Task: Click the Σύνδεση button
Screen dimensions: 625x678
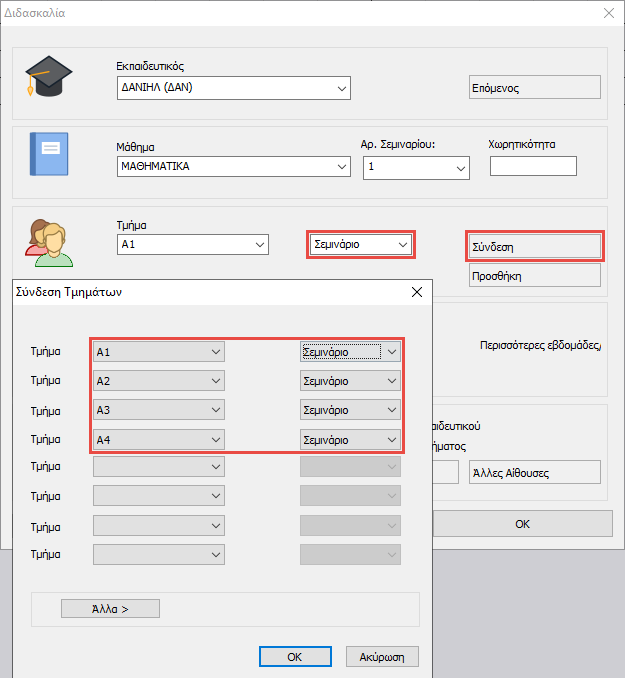Action: point(534,245)
